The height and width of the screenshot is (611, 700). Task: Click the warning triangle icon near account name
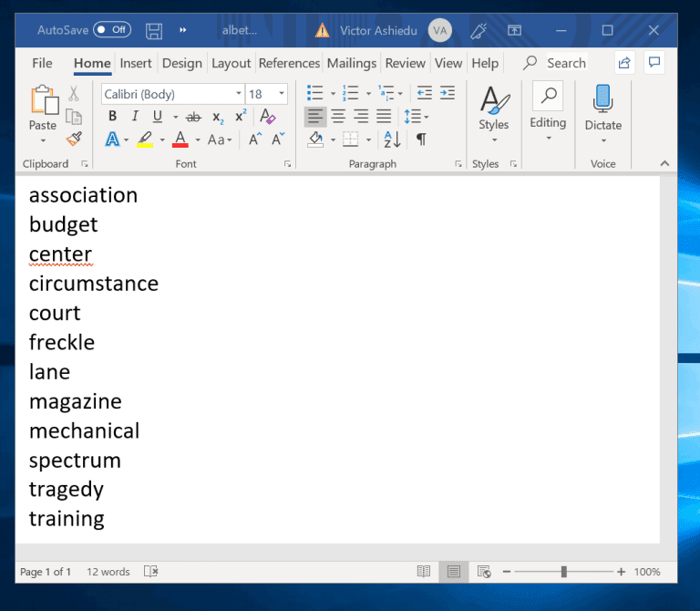click(322, 30)
